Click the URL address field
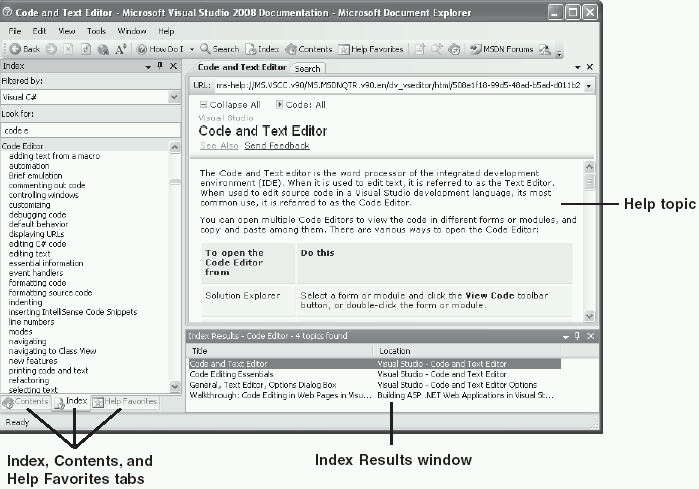The width and height of the screenshot is (699, 489). pyautogui.click(x=398, y=86)
